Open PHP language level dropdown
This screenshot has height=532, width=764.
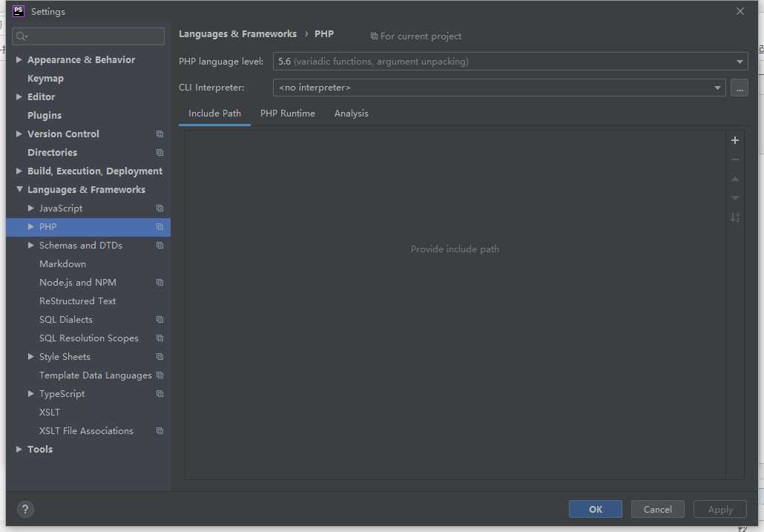[510, 62]
